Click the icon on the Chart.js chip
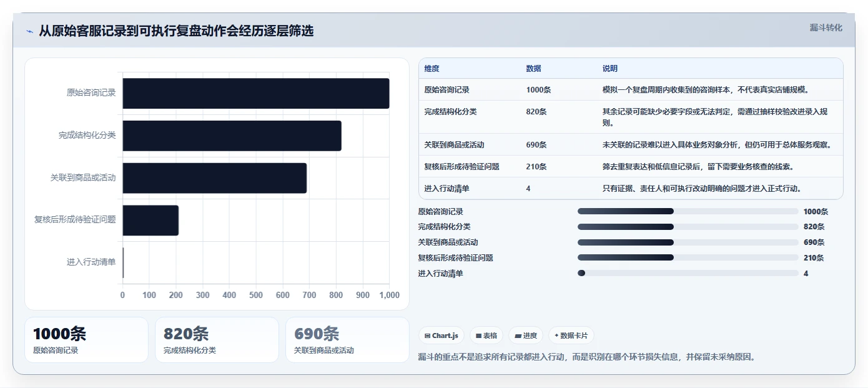 click(427, 336)
